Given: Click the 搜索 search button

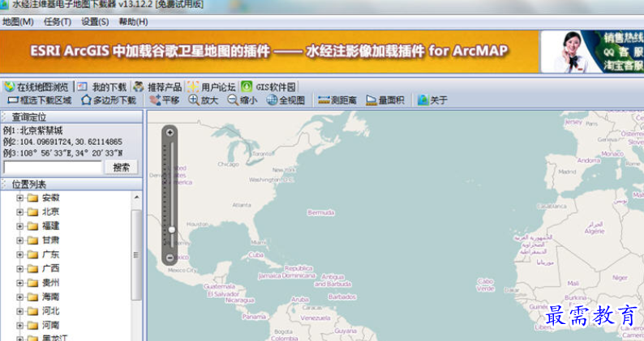Looking at the screenshot, I should (x=121, y=167).
